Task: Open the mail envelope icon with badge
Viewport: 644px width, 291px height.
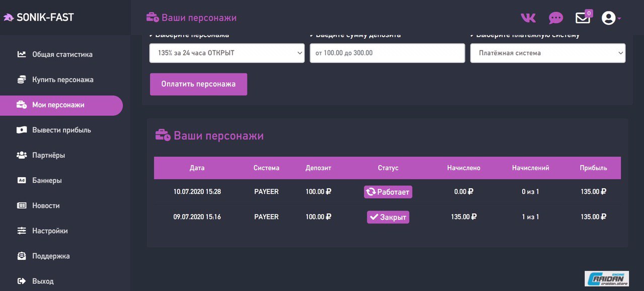Action: [x=583, y=18]
